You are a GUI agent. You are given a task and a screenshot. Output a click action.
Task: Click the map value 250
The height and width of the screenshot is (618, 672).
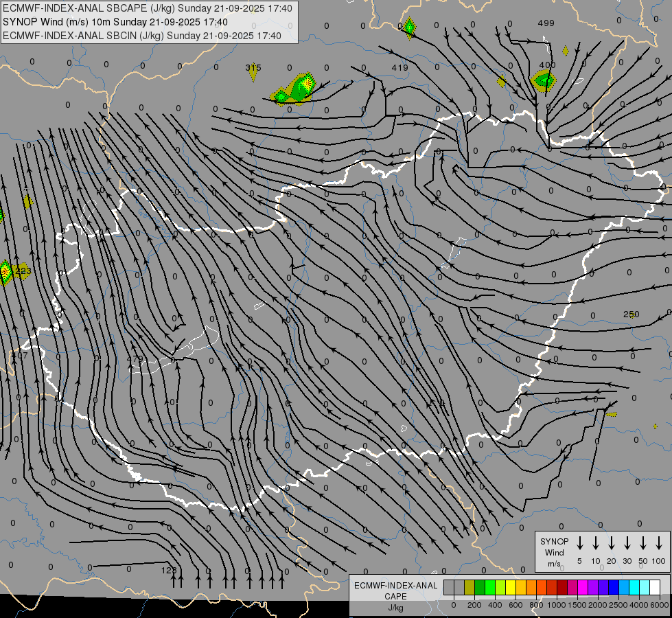632,314
